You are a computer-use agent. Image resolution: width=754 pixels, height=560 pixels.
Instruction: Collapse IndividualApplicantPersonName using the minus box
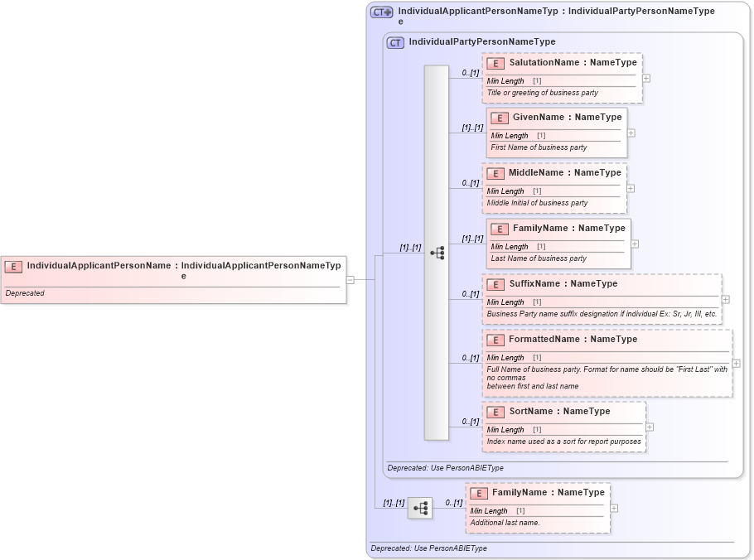pyautogui.click(x=350, y=279)
